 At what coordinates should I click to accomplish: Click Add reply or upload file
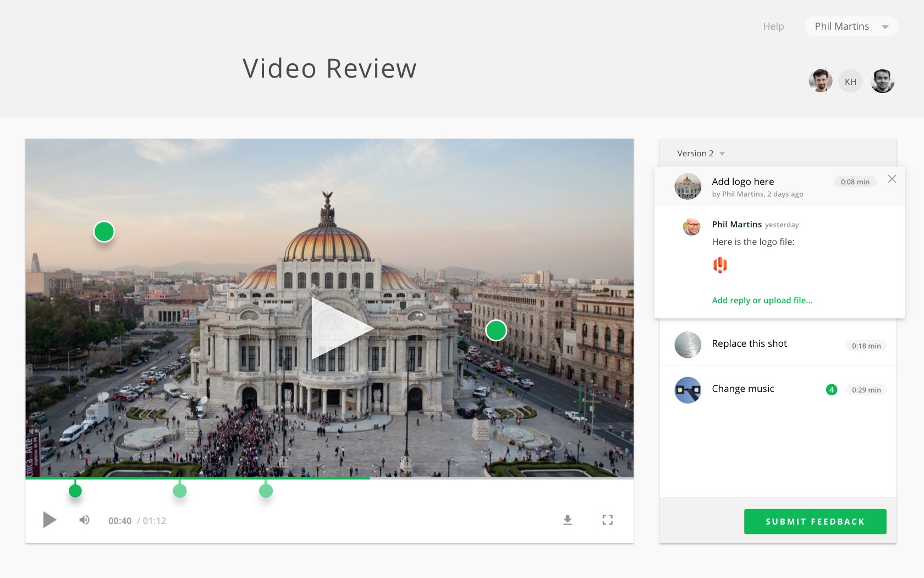(x=762, y=301)
